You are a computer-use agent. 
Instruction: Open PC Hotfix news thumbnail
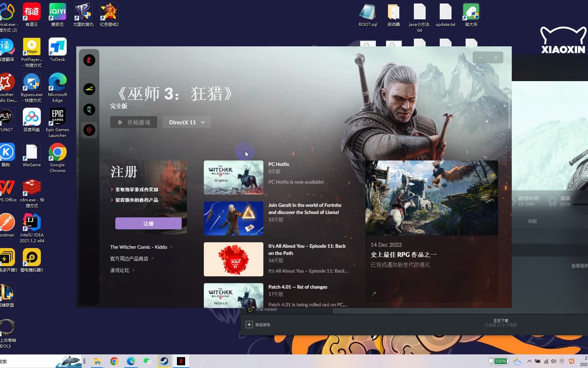[233, 178]
